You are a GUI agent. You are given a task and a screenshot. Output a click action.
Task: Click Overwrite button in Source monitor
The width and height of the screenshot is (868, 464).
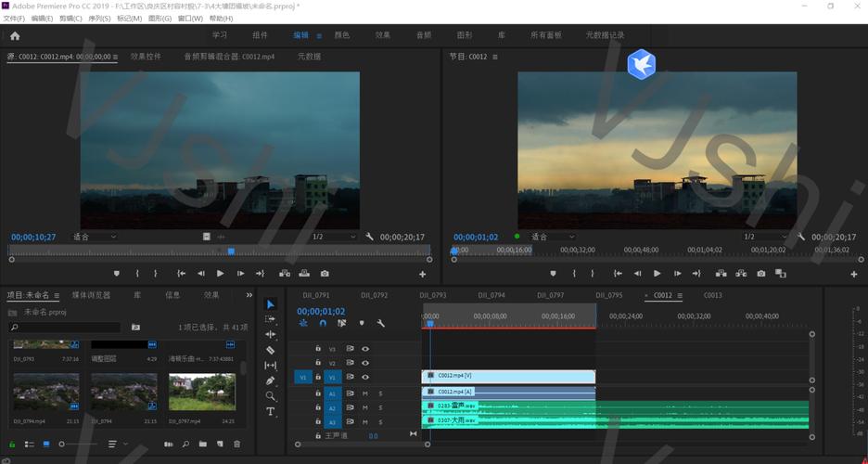point(304,274)
